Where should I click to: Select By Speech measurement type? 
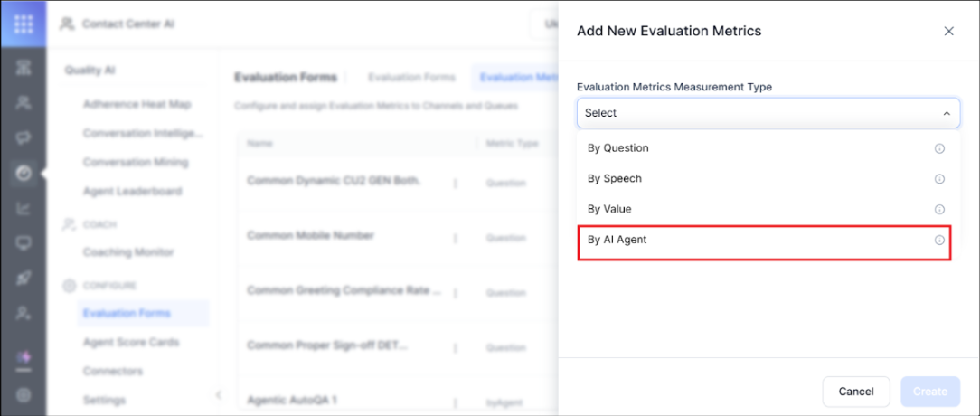tap(615, 179)
